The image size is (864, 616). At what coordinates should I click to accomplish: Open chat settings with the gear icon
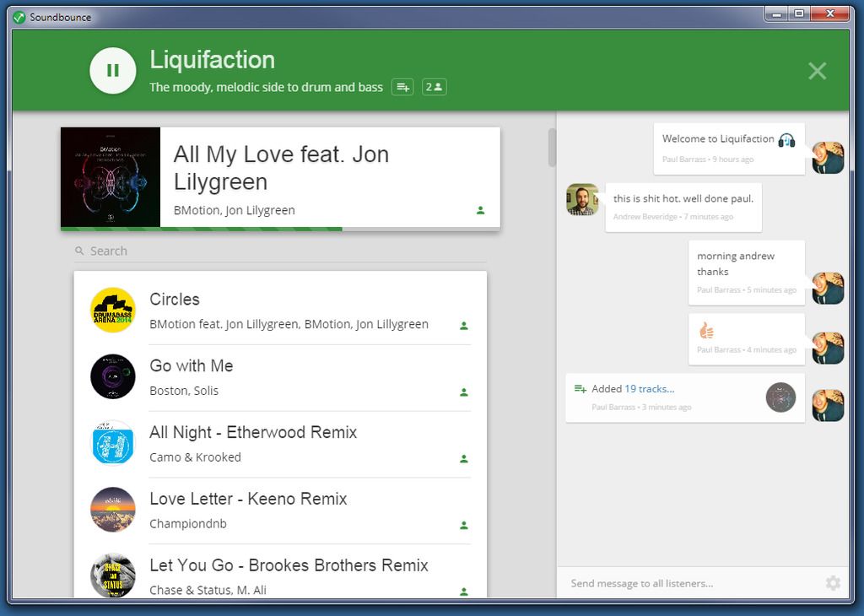(x=833, y=583)
